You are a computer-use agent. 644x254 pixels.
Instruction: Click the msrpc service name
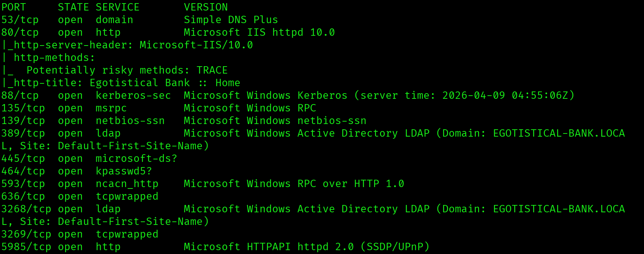[111, 108]
